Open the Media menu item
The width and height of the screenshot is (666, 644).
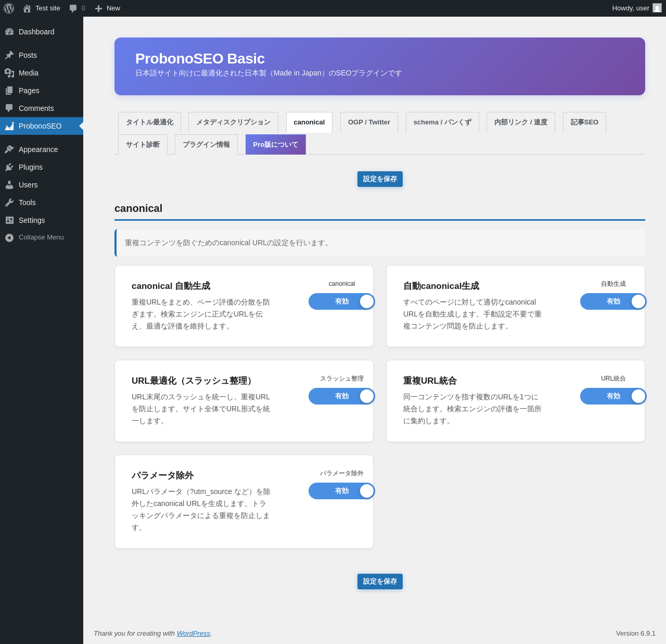coord(42,73)
